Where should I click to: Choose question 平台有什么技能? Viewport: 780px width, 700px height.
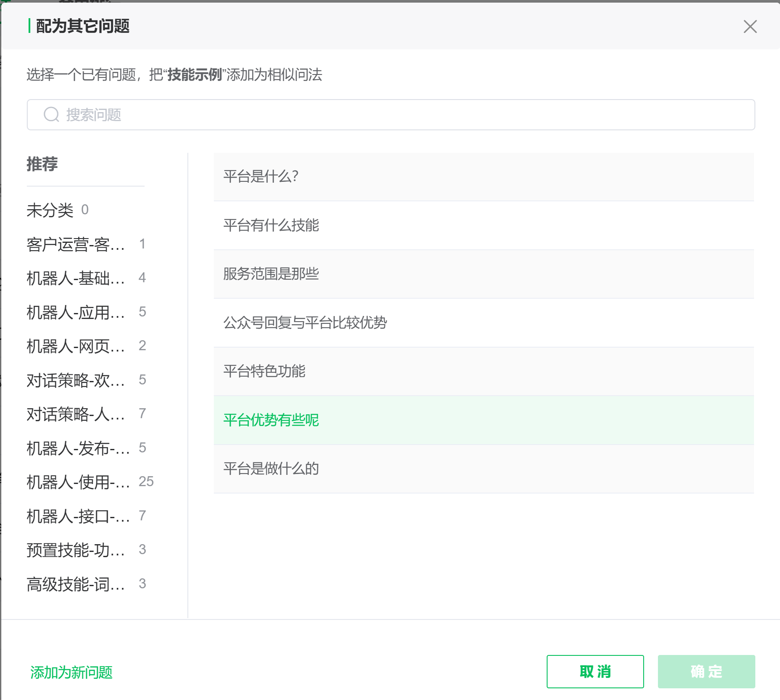483,225
